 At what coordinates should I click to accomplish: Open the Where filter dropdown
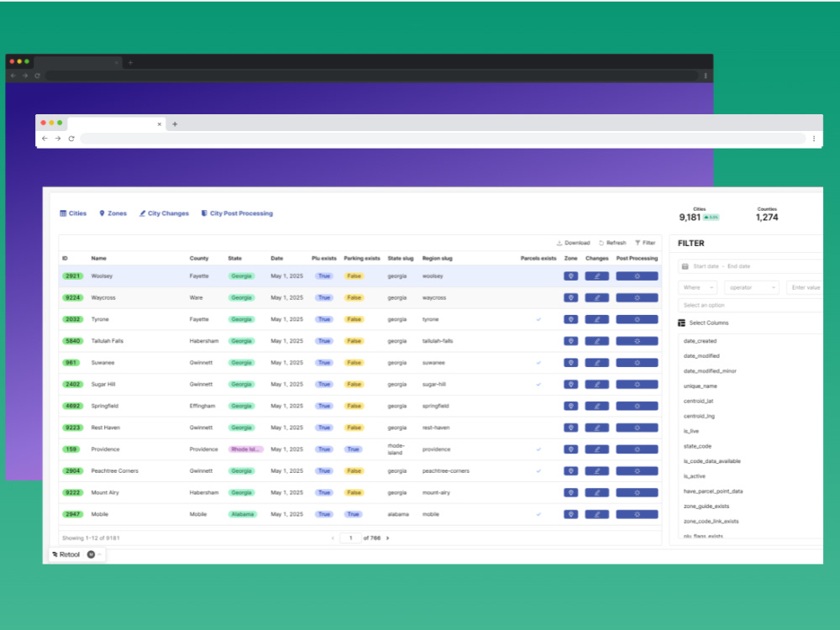tap(697, 287)
